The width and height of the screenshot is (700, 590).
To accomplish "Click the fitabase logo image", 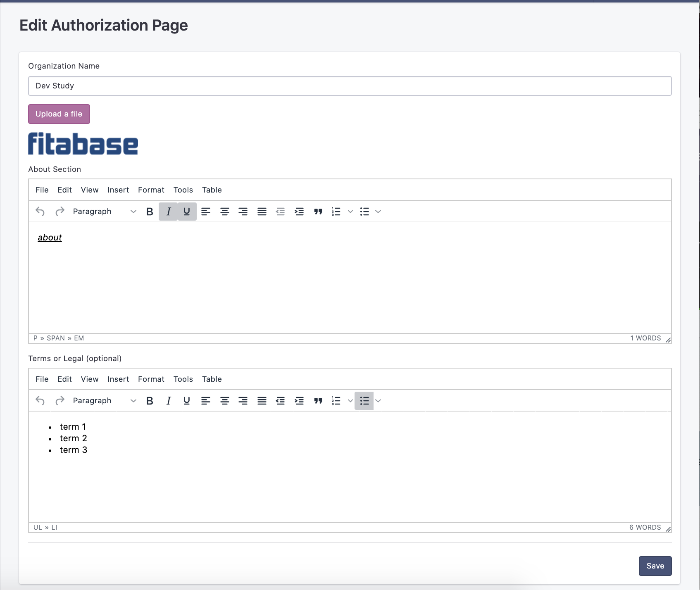I will (x=83, y=144).
